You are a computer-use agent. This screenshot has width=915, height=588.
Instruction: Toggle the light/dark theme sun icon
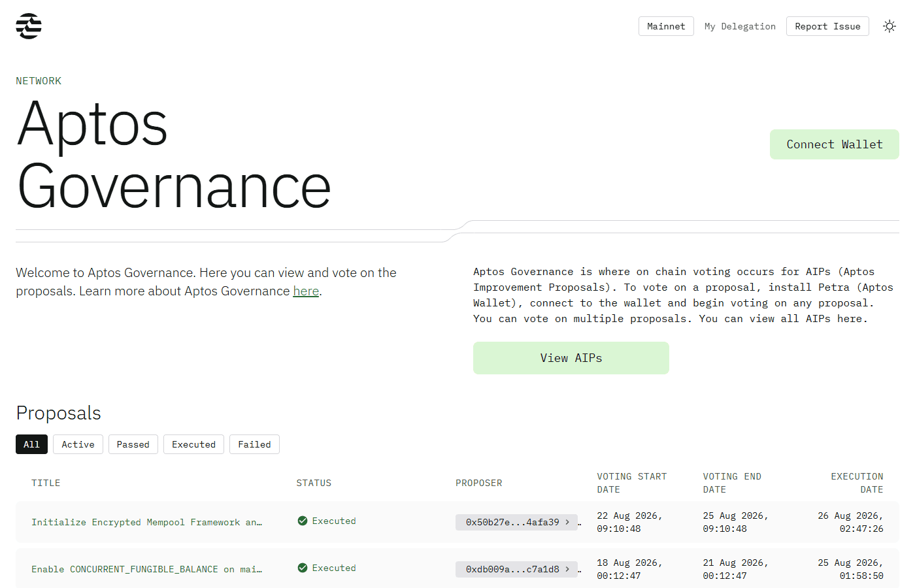889,26
